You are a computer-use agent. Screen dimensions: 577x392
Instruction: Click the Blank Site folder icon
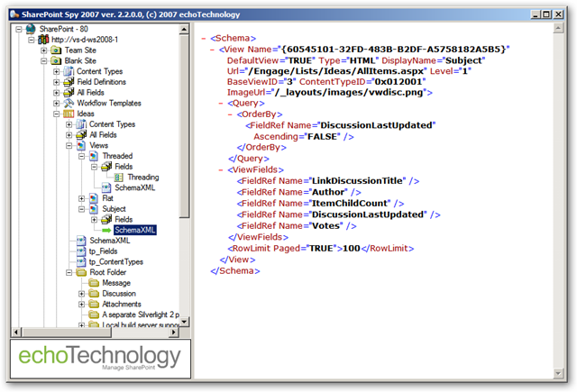click(56, 60)
